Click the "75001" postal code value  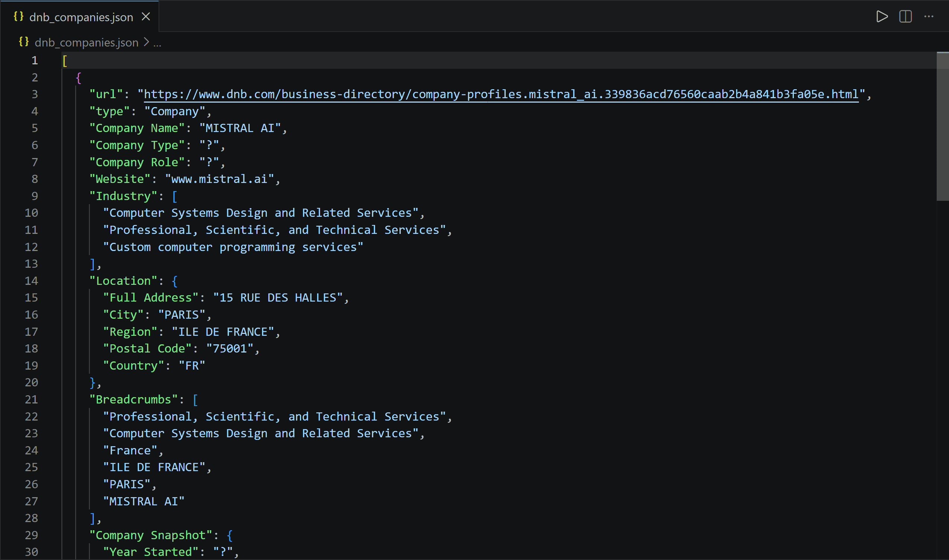230,348
